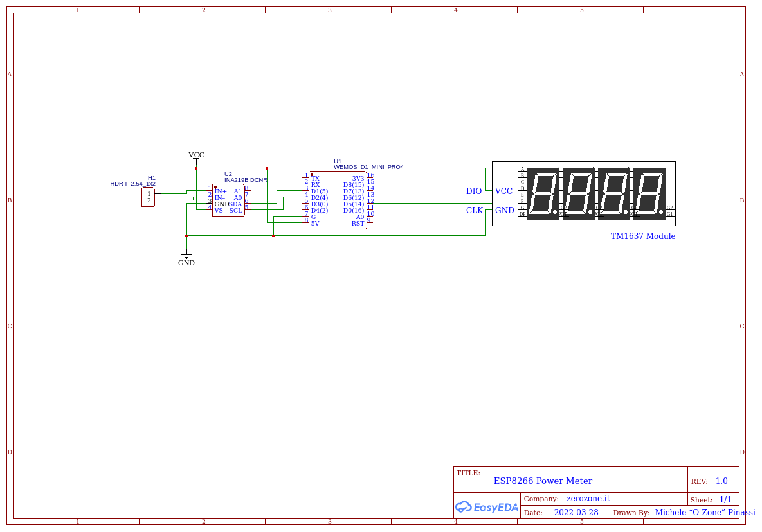Click the revision value 1.0

pos(721,481)
